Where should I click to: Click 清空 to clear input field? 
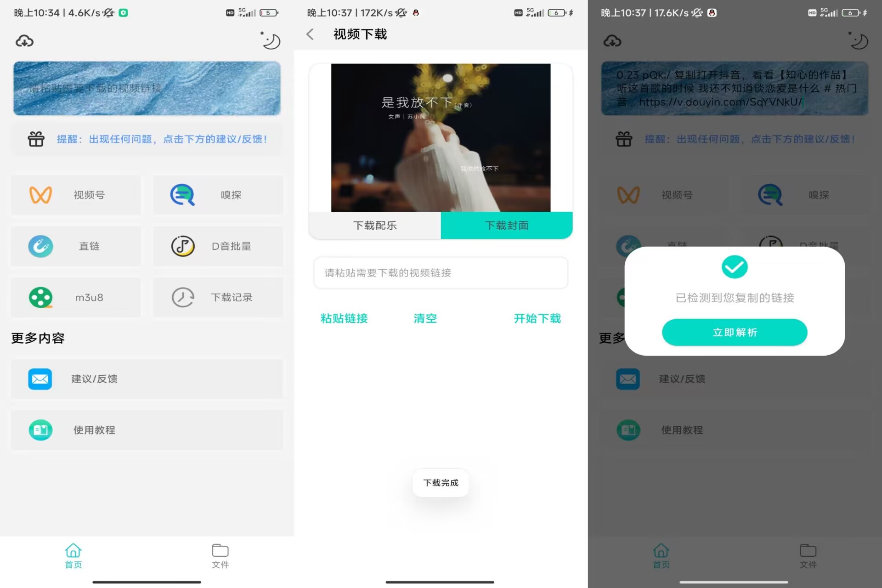[424, 318]
